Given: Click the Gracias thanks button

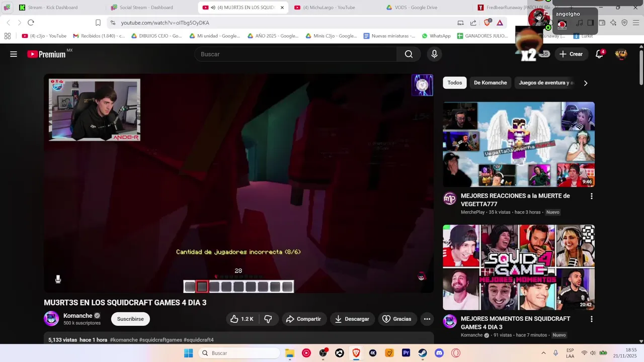Looking at the screenshot, I should 397,319.
